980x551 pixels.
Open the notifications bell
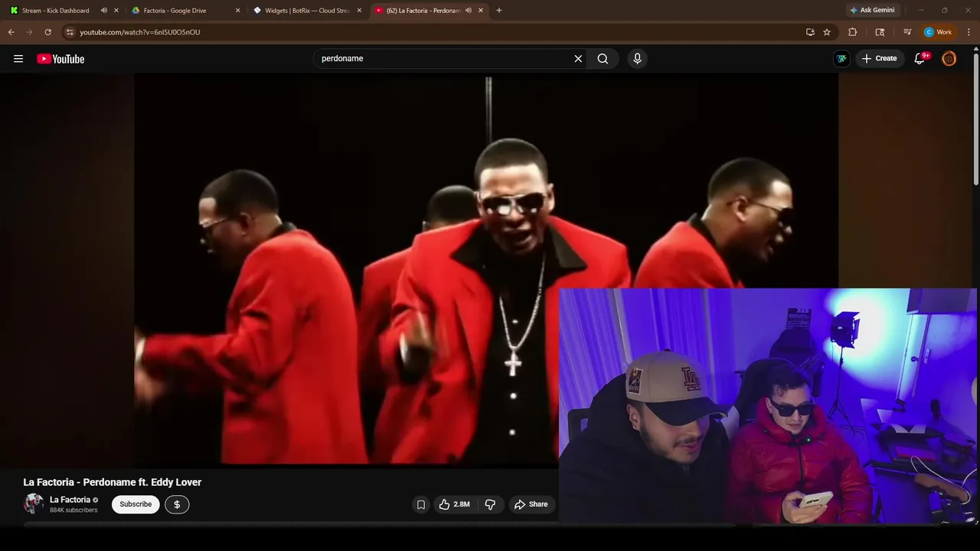(x=920, y=59)
